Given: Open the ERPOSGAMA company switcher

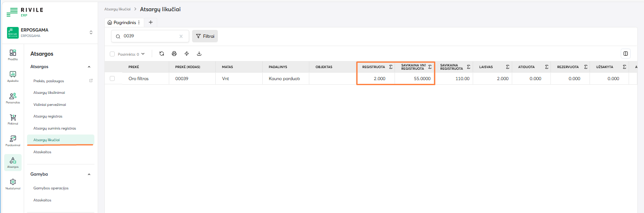Looking at the screenshot, I should [x=91, y=32].
